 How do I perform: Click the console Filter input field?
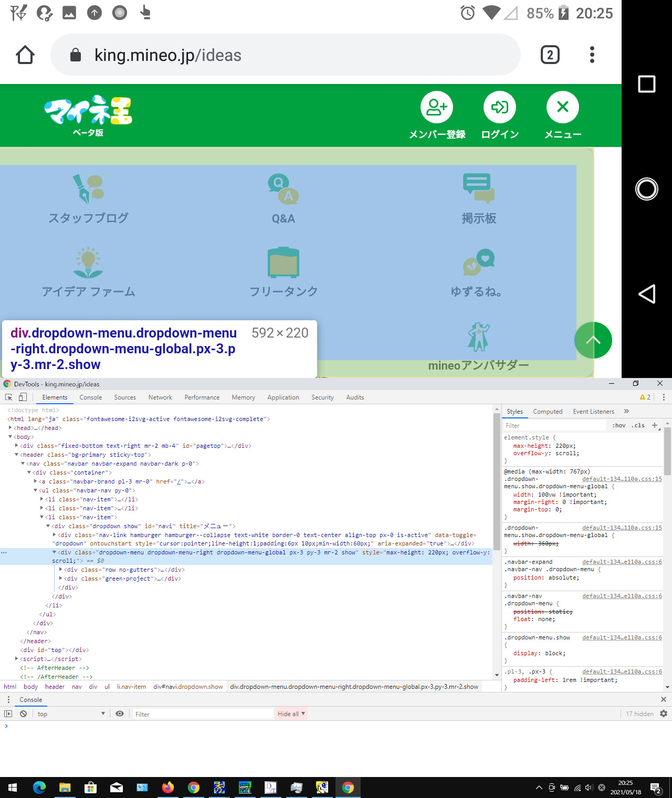(202, 714)
